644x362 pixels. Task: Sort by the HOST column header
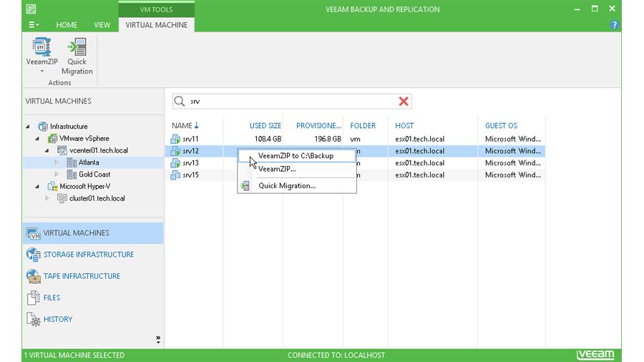[404, 126]
